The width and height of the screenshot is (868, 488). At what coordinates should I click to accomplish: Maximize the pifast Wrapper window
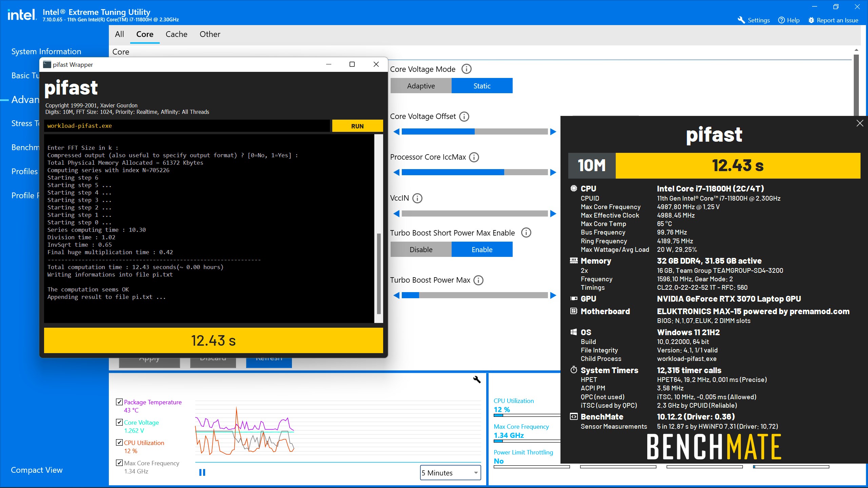[x=352, y=64]
